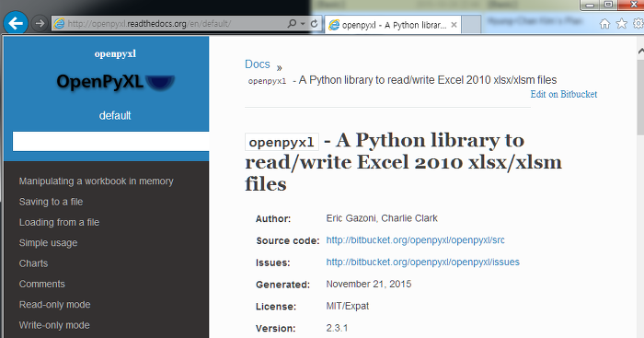The height and width of the screenshot is (338, 644).
Task: Minimize the browser window
Action: [591, 5]
